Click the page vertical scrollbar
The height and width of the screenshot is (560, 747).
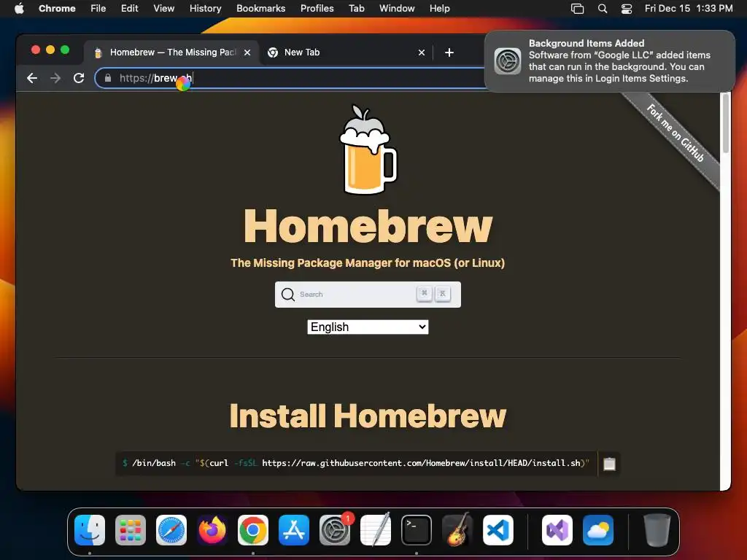[x=726, y=122]
